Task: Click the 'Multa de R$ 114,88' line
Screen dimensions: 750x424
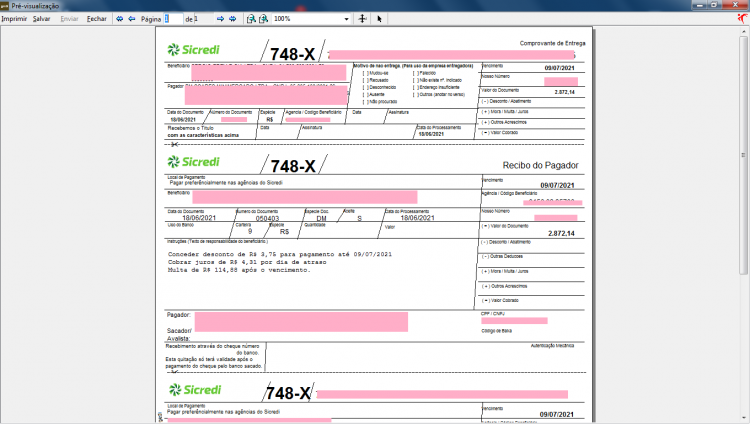Action: pyautogui.click(x=239, y=270)
